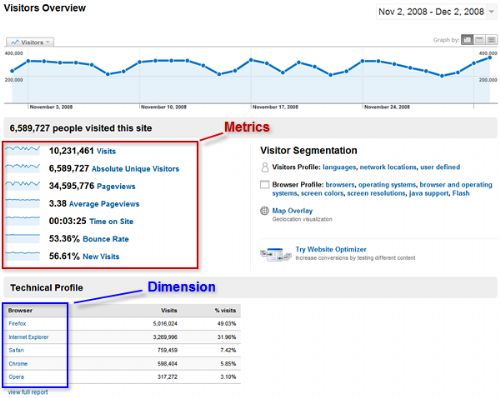Image resolution: width=500 pixels, height=398 pixels.
Task: Click the sparkline beside 34,595,776 Pageviews
Action: 23,185
